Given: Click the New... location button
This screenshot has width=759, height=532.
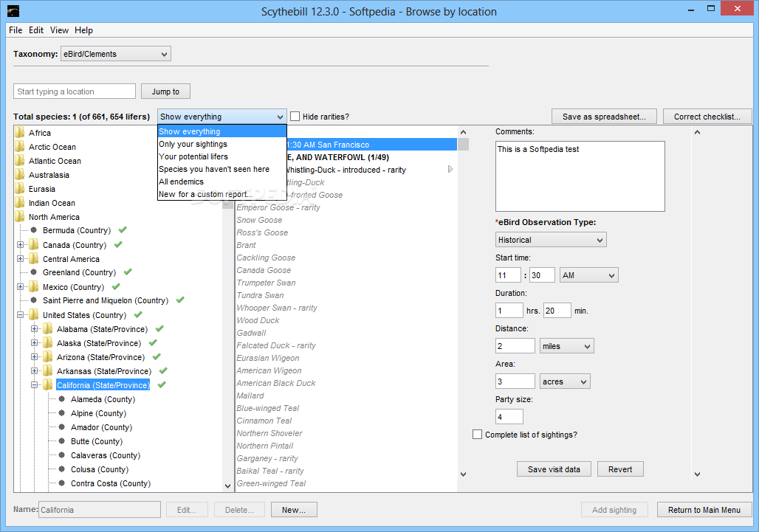Looking at the screenshot, I should [294, 510].
